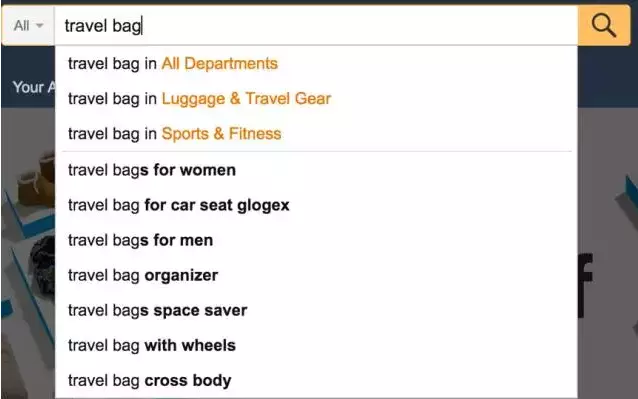Click the boots product image in banner
Image resolution: width=638 pixels, height=399 pixels.
[36, 181]
